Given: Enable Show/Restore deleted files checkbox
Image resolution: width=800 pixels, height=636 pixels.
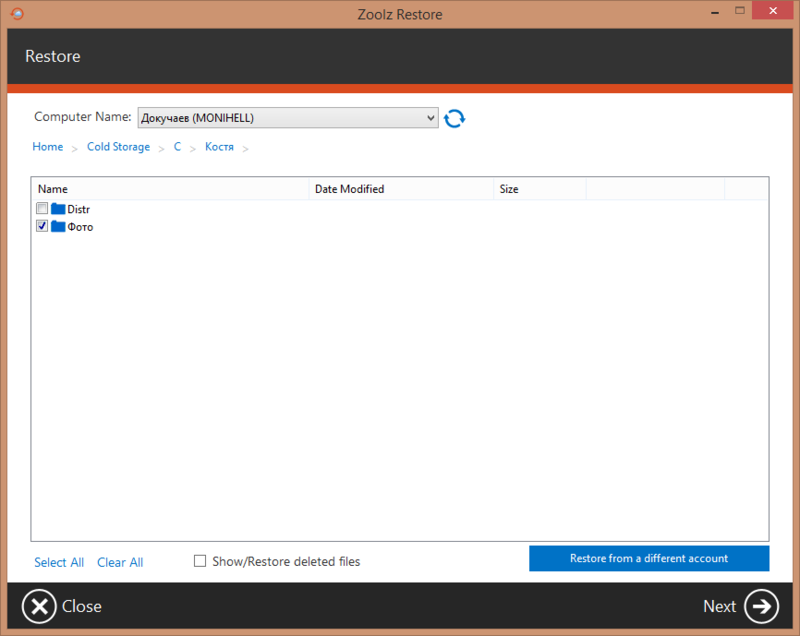Looking at the screenshot, I should 200,561.
